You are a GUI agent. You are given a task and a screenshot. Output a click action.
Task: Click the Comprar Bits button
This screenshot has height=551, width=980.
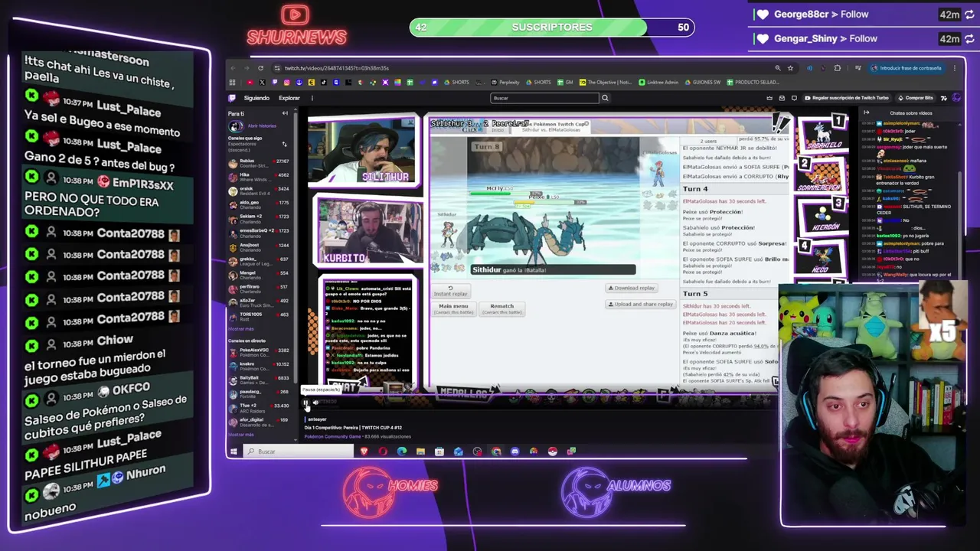point(916,98)
